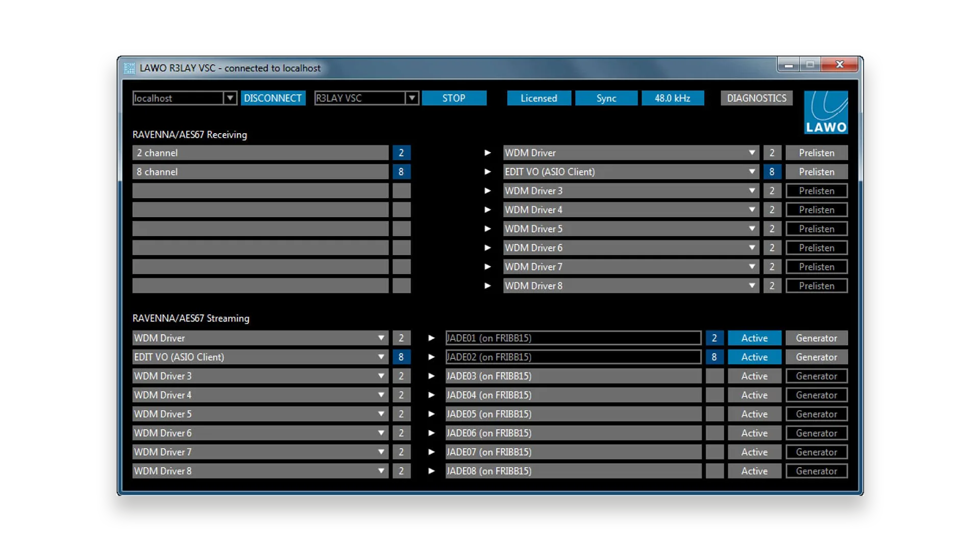The image size is (980, 551).
Task: Toggle Active for JADE02 stream
Action: click(x=754, y=357)
